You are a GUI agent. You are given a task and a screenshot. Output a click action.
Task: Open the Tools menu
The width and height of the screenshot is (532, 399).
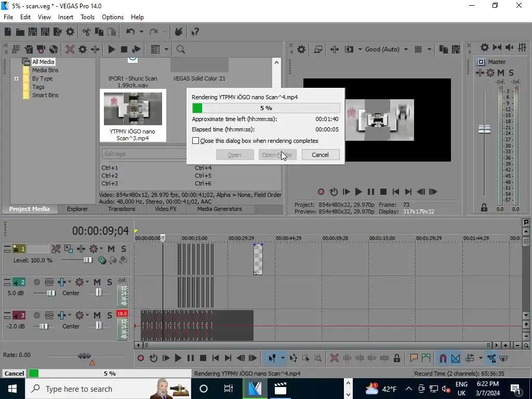(87, 17)
